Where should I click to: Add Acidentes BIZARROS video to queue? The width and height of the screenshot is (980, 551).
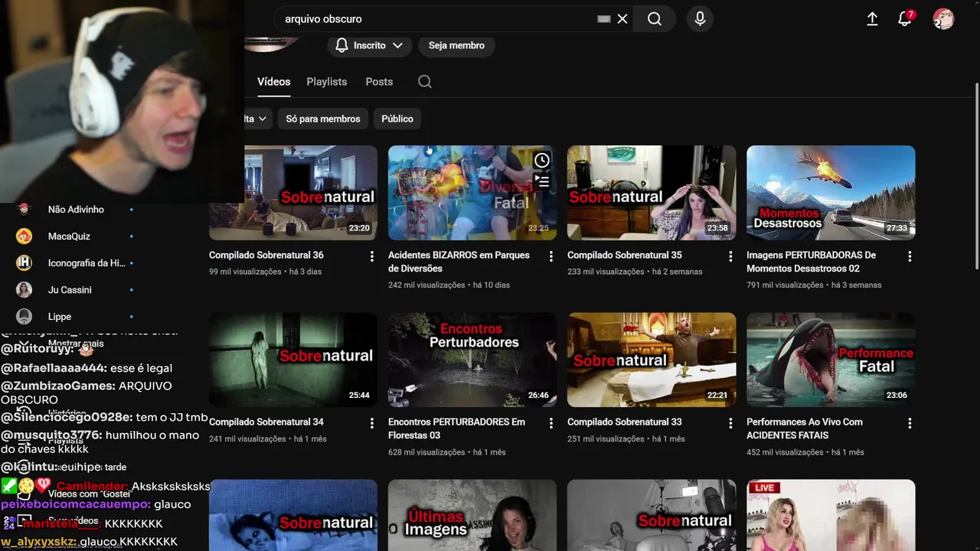pyautogui.click(x=542, y=181)
